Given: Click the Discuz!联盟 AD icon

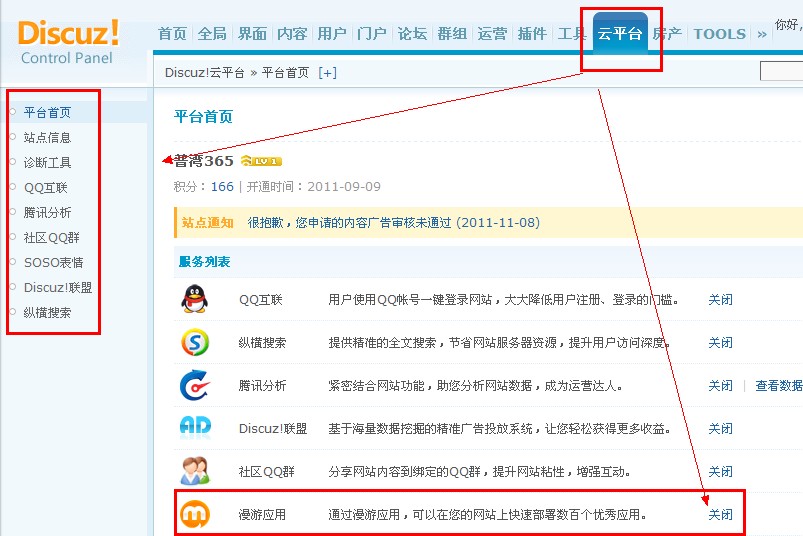Looking at the screenshot, I should [195, 427].
